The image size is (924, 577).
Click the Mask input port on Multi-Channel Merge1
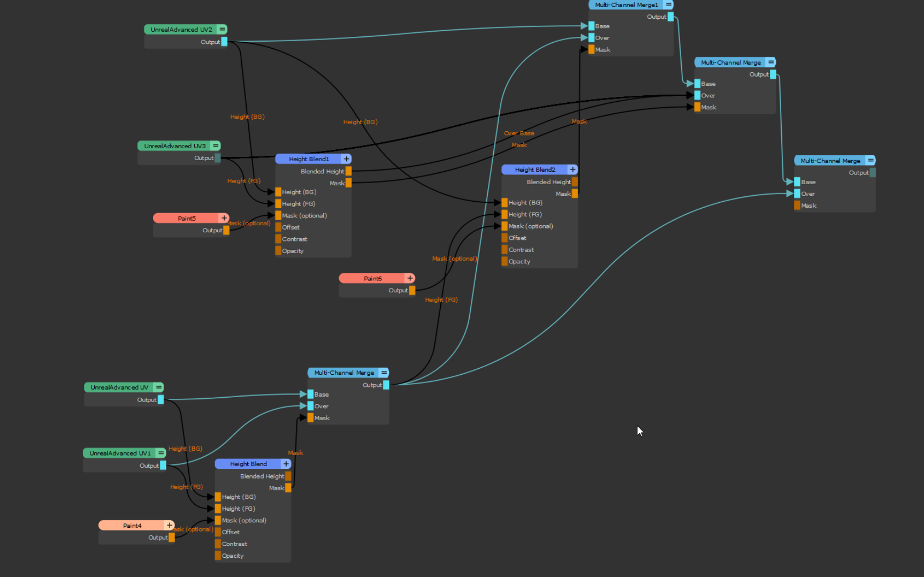click(591, 50)
